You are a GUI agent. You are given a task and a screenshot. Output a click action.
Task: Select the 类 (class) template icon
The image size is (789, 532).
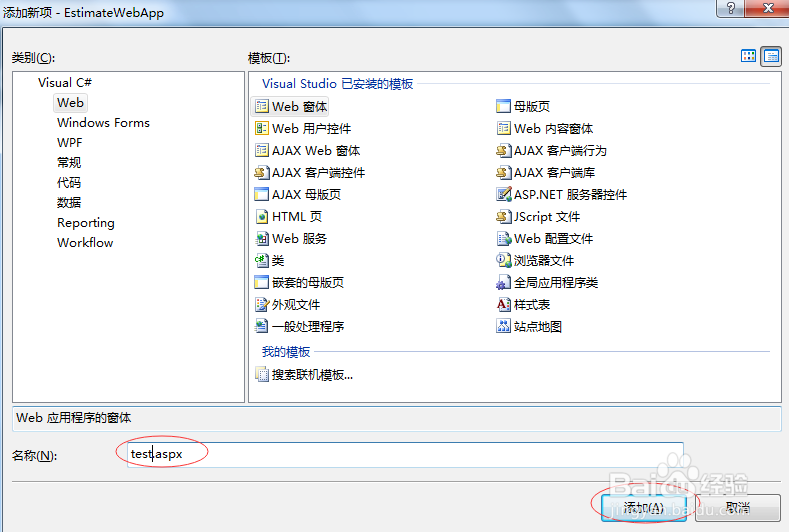click(x=262, y=260)
